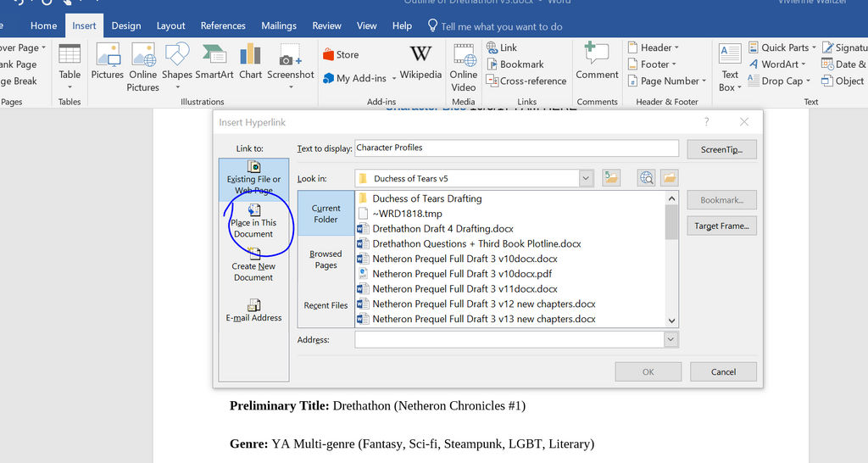Screen dimensions: 868x463
Task: Select E-mail Address link type
Action: pos(253,310)
